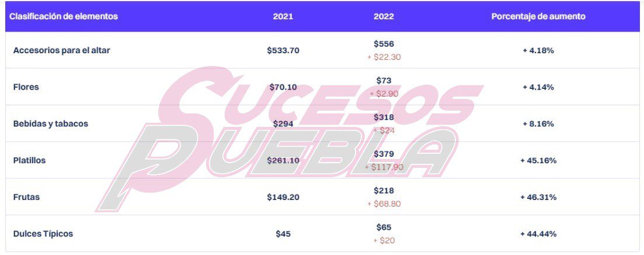Click the $533.70 value for 2021
Viewport: 644px width, 255px height.
pyautogui.click(x=283, y=50)
